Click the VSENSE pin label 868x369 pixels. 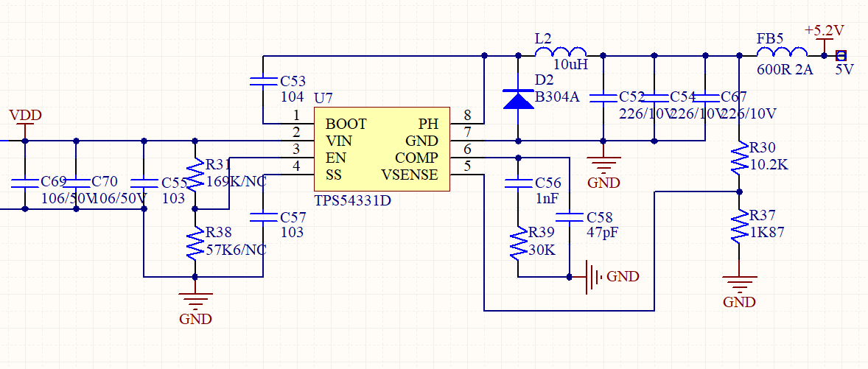click(x=410, y=175)
